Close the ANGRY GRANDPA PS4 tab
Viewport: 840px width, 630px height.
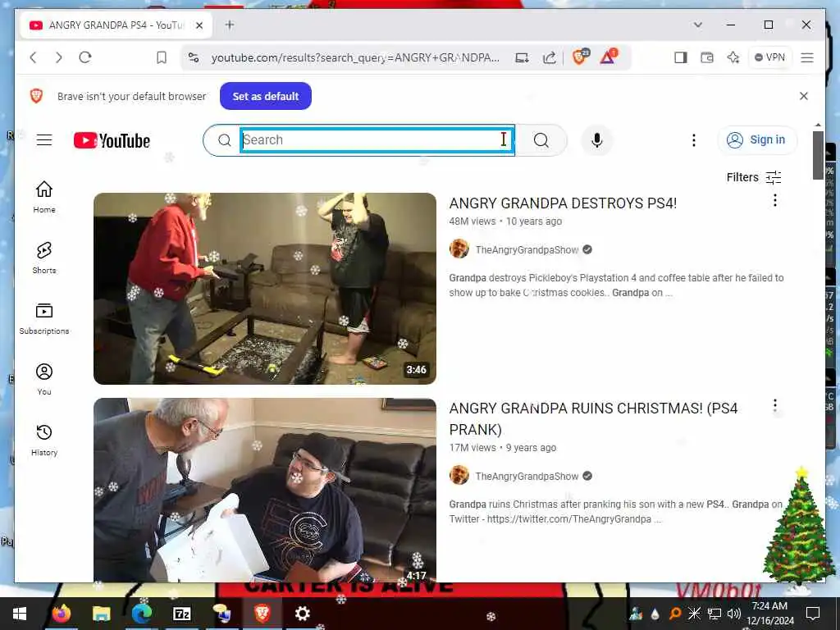(x=199, y=25)
